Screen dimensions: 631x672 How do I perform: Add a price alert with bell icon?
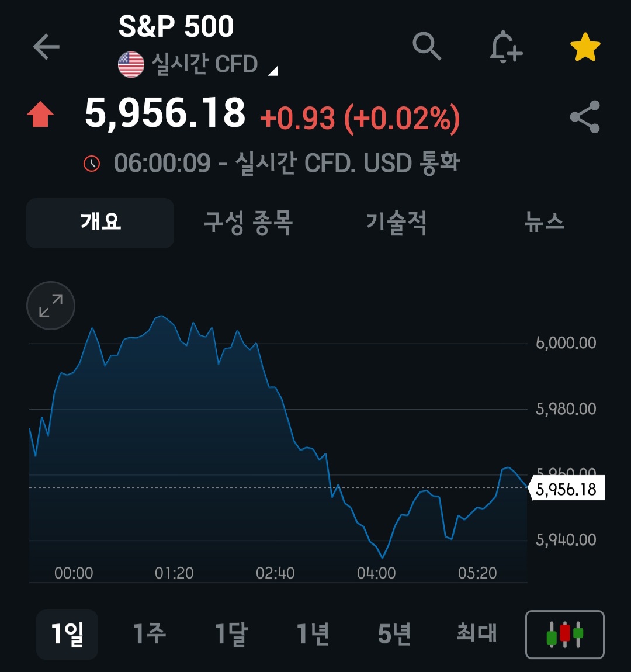pos(506,47)
